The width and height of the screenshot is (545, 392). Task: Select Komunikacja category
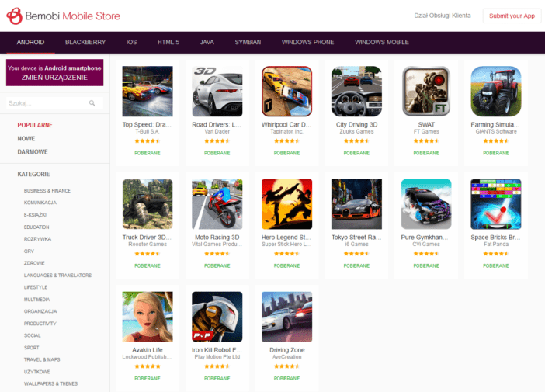click(40, 203)
